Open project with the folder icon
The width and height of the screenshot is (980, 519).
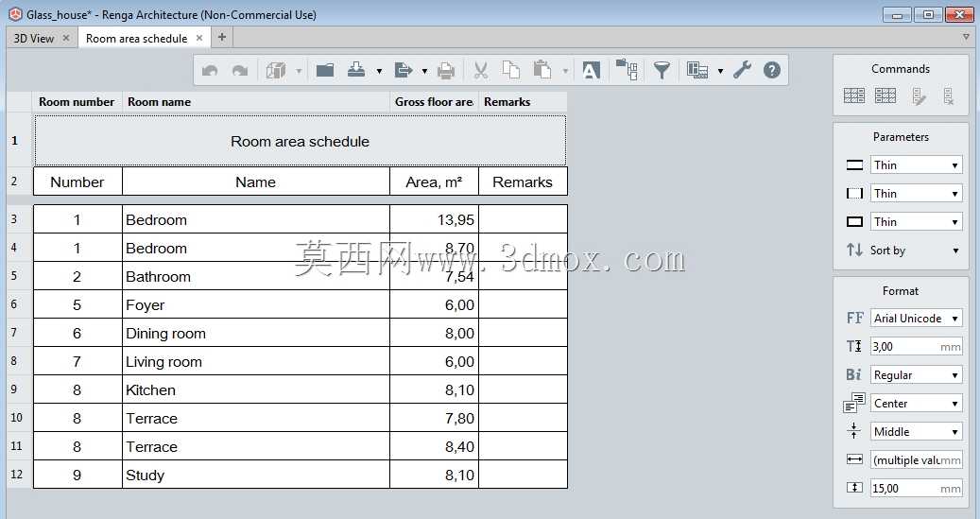[x=325, y=70]
